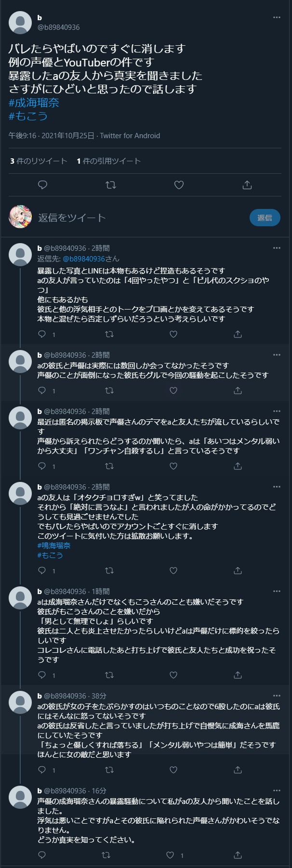Image resolution: width=292 pixels, height=868 pixels.
Task: Open the #成海瑠奈 hashtag in the main tweet
Action: [34, 103]
